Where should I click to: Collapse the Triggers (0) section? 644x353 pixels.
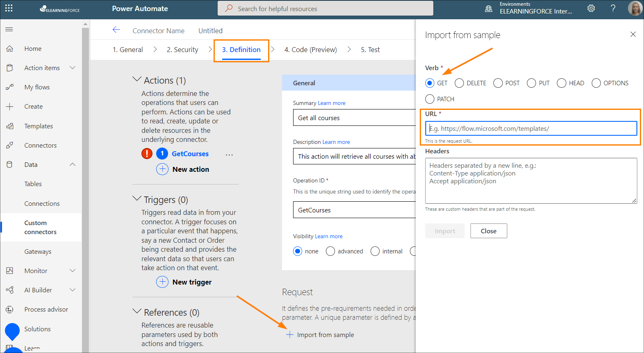click(137, 198)
